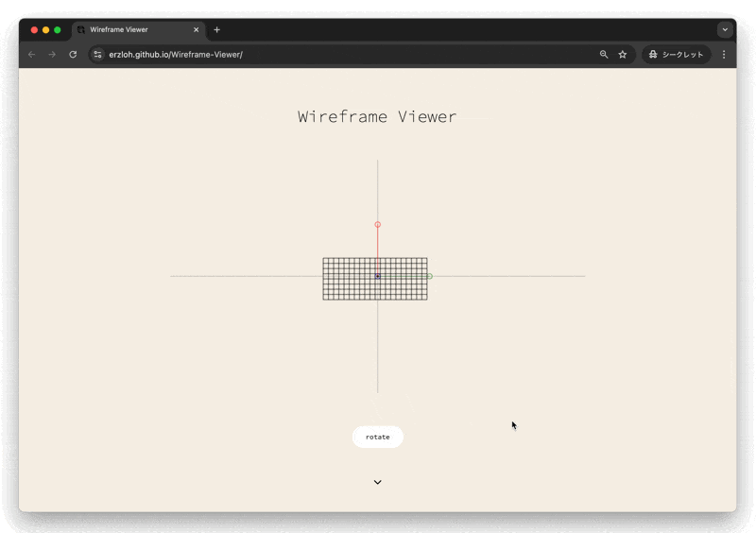Open the zoom magnifier in address bar

604,55
